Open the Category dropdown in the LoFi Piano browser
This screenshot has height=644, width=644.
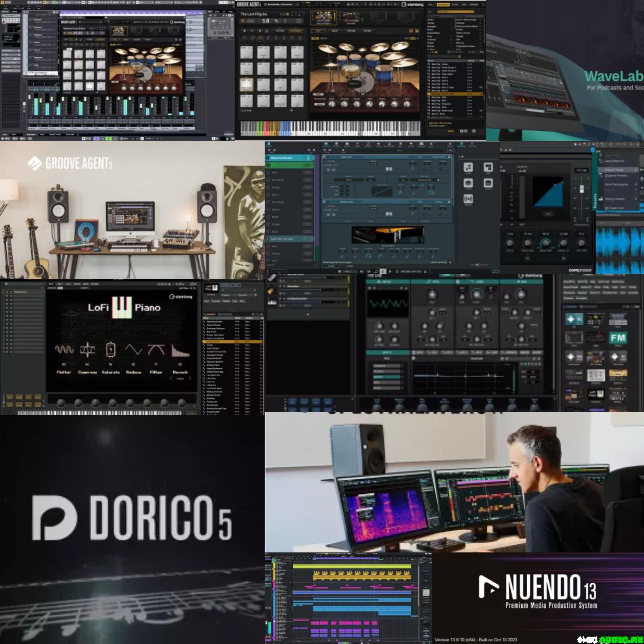pyautogui.click(x=229, y=295)
